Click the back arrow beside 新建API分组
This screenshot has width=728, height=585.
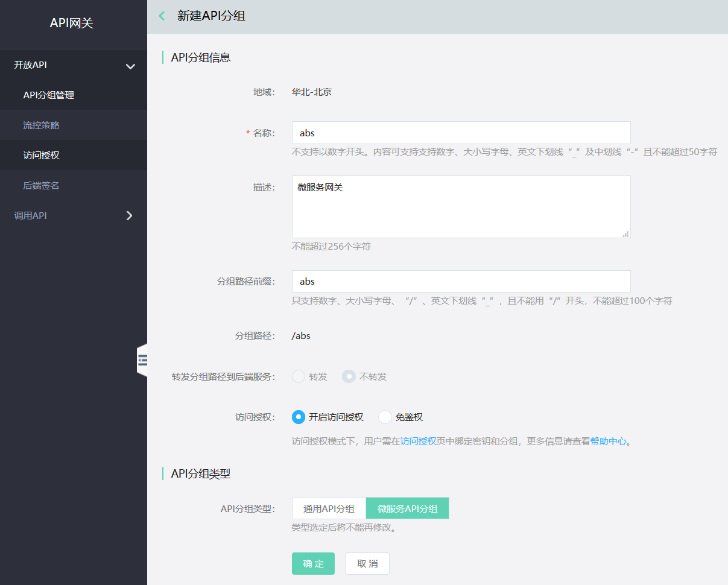coord(161,15)
